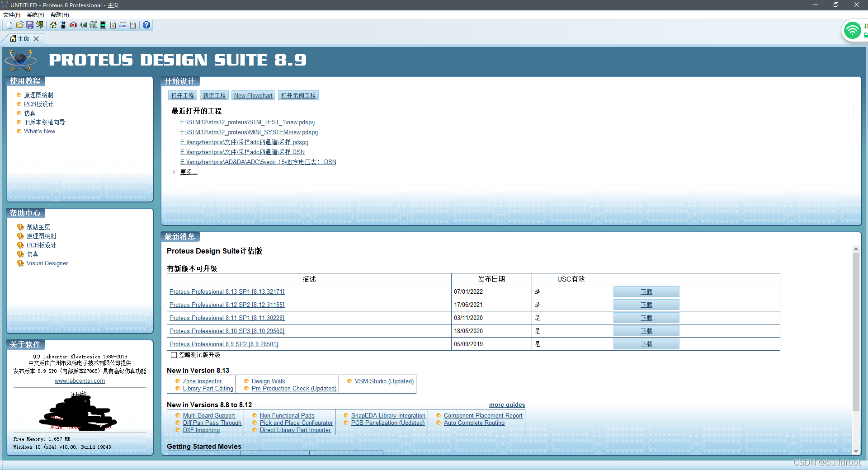
Task: Open the Multi Board Support guide
Action: pos(209,416)
